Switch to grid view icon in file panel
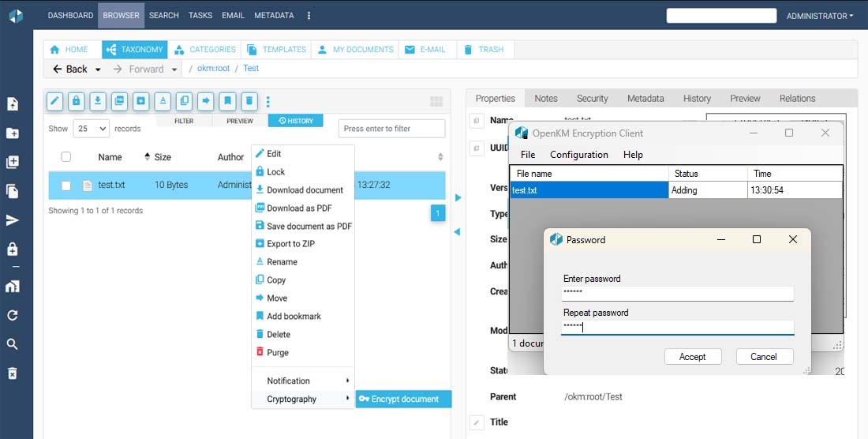Viewport: 868px width, 439px height. point(436,101)
